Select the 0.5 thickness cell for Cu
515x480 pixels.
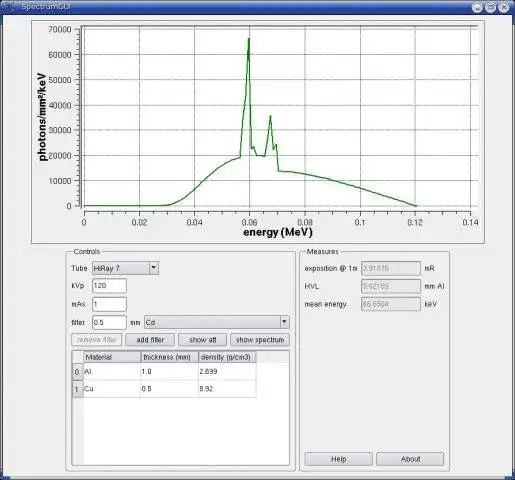[x=170, y=389]
